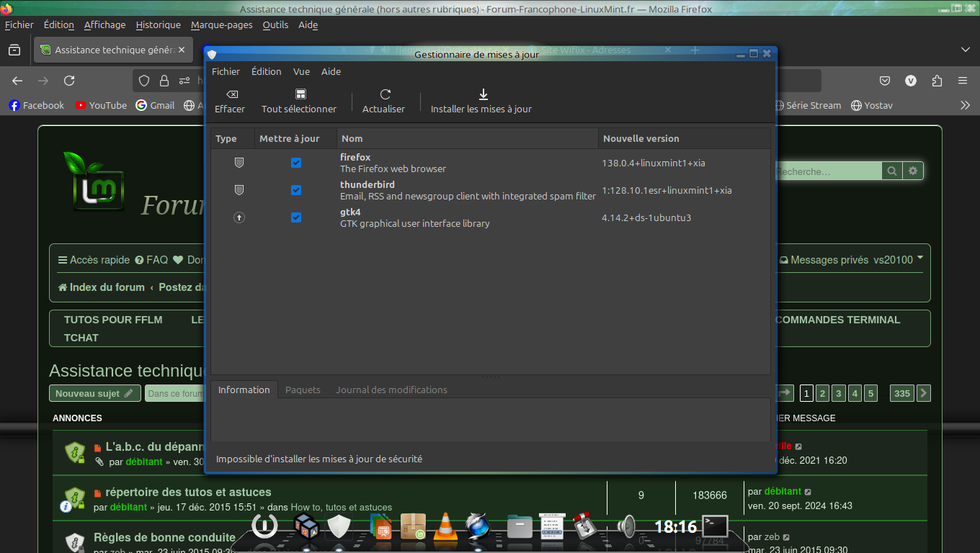The height and width of the screenshot is (553, 980).
Task: Open Firefox extensions puzzle icon
Action: coord(937,81)
